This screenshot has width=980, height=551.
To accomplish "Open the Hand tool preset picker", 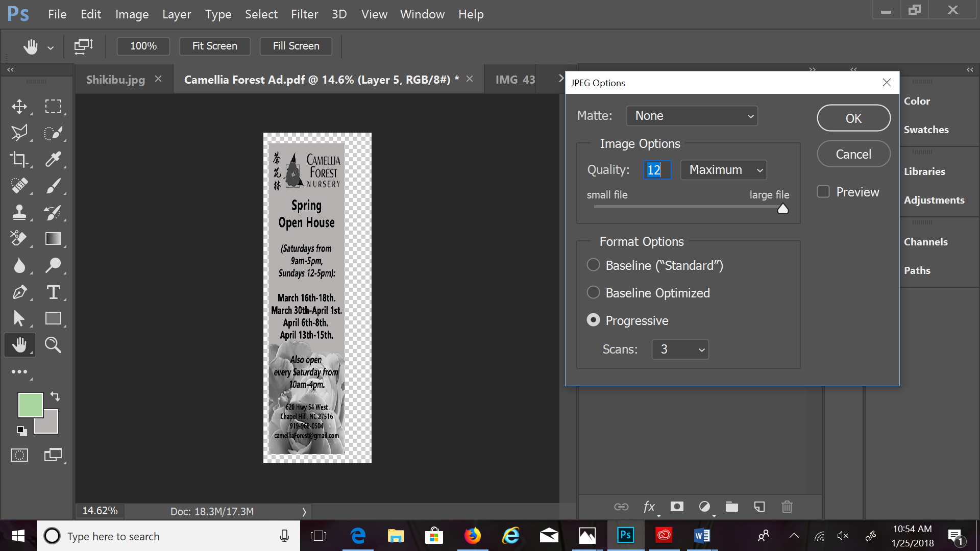I will 51,48.
